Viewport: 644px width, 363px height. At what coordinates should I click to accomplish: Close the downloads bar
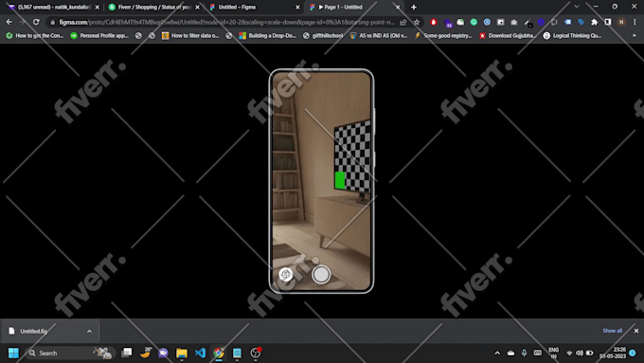click(x=636, y=331)
